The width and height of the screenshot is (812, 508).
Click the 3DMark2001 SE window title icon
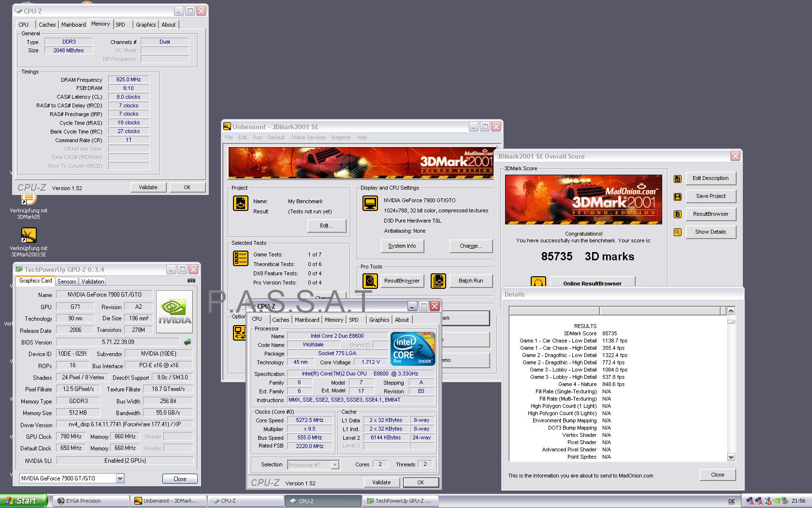227,127
